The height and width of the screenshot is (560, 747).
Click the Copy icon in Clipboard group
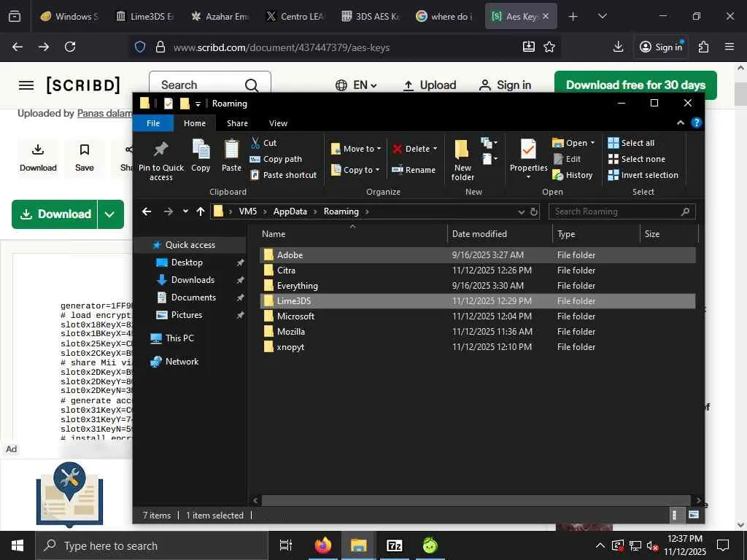click(201, 149)
